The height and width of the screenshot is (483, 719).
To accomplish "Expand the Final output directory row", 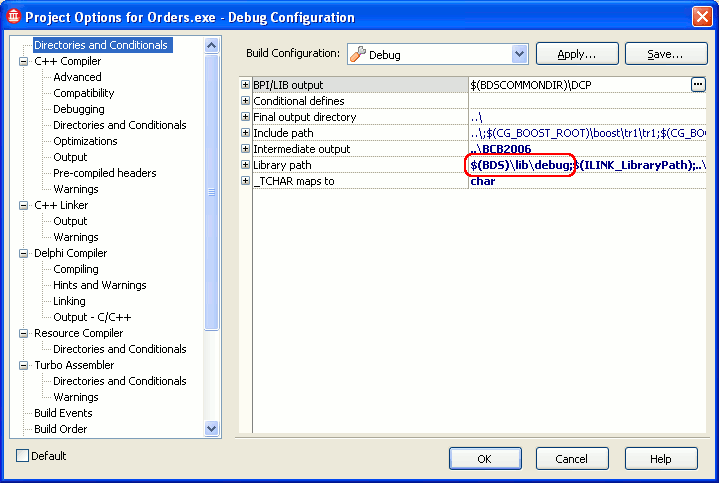I will click(246, 117).
